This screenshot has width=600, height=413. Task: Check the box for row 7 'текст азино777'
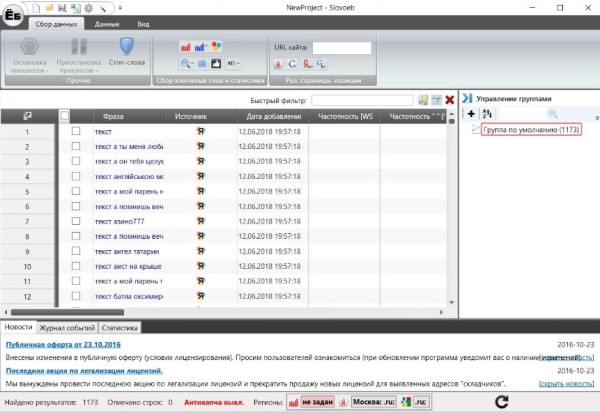point(76,221)
